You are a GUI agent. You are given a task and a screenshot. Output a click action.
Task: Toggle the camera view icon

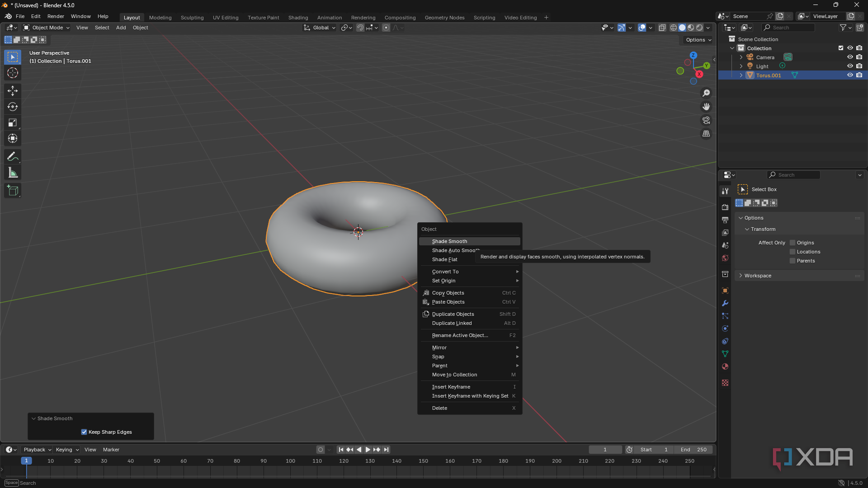coord(706,120)
